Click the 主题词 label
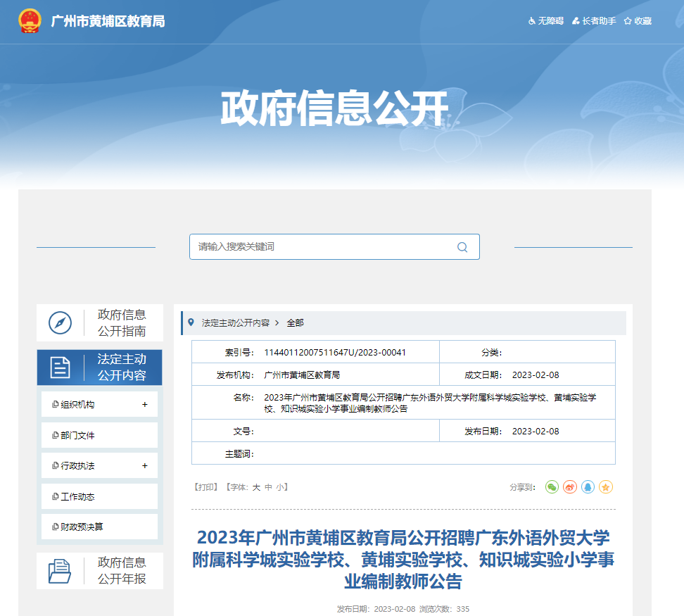This screenshot has width=684, height=616. 239,454
